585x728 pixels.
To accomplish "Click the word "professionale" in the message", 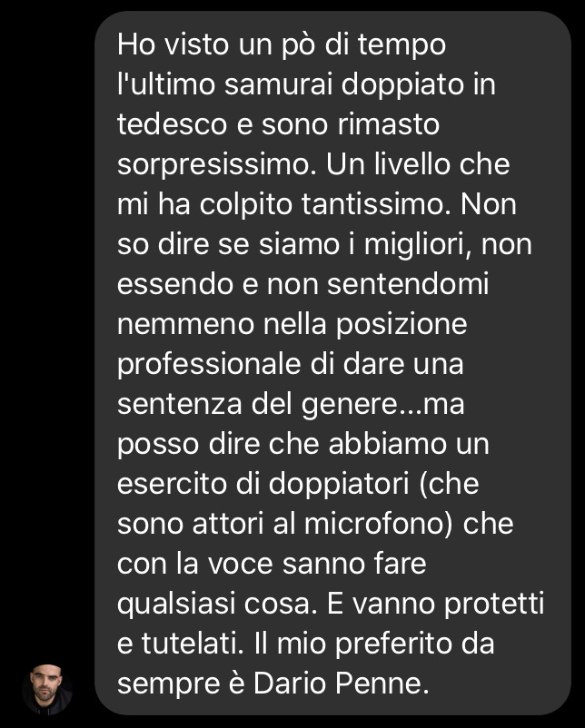I will click(210, 366).
